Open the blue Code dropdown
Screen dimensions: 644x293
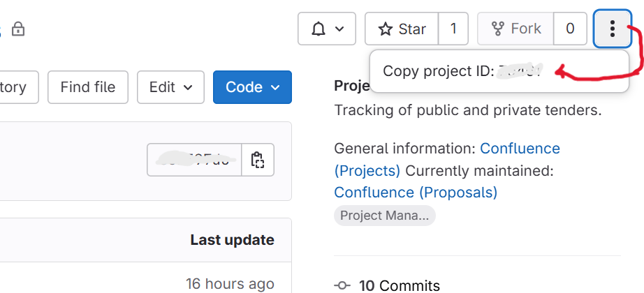tap(252, 87)
